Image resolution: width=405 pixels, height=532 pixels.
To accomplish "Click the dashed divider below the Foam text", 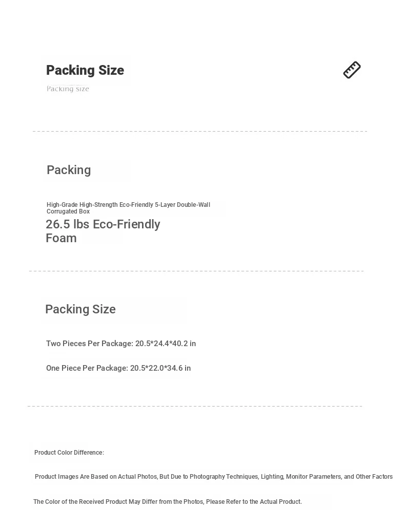I will point(196,271).
